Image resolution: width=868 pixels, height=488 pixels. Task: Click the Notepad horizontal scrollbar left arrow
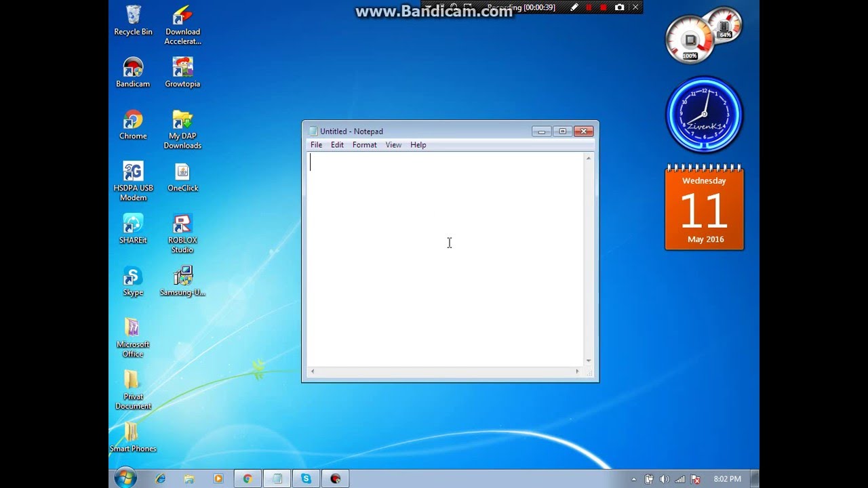coord(312,371)
